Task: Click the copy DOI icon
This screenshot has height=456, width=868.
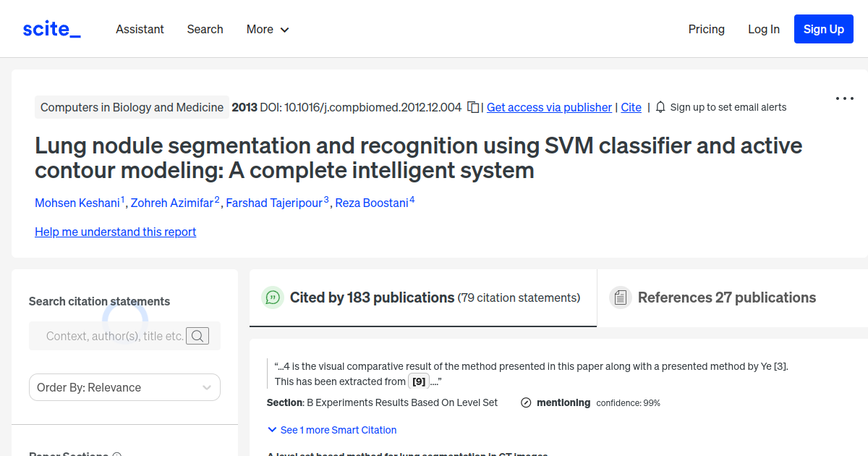Action: pyautogui.click(x=473, y=106)
